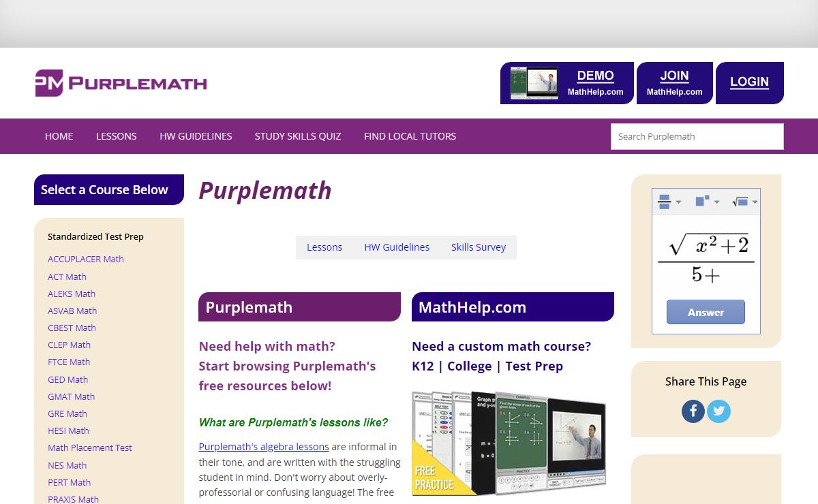Click the Test Prep link
This screenshot has height=504, width=818.
point(534,366)
